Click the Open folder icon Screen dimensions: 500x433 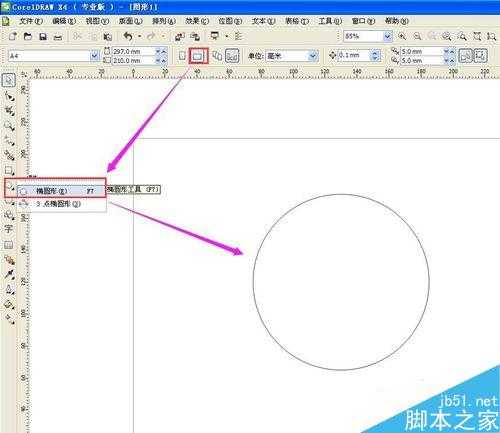[28, 36]
